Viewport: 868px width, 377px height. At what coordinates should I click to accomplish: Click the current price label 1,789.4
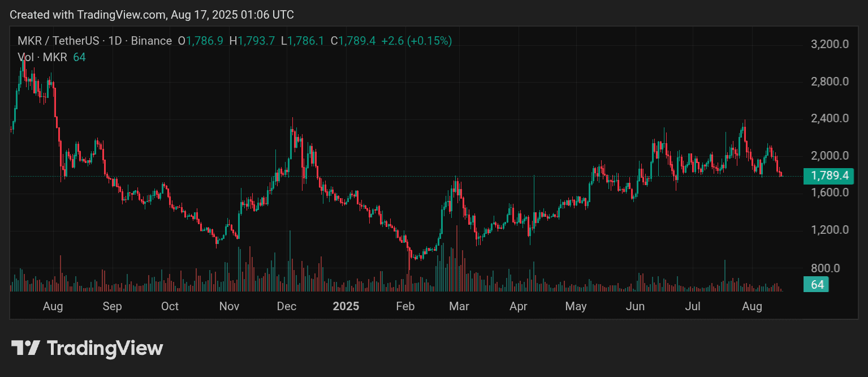tap(828, 176)
